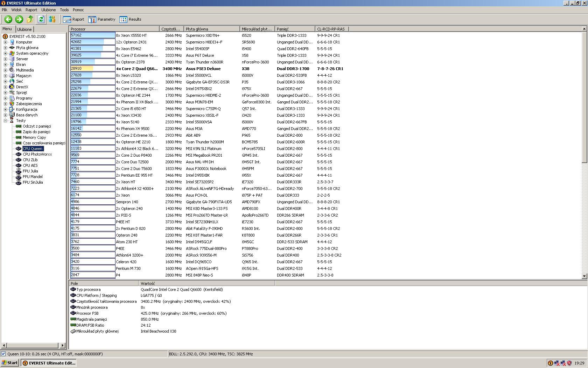Select the Memory Copy test
588x368 pixels.
(x=34, y=137)
